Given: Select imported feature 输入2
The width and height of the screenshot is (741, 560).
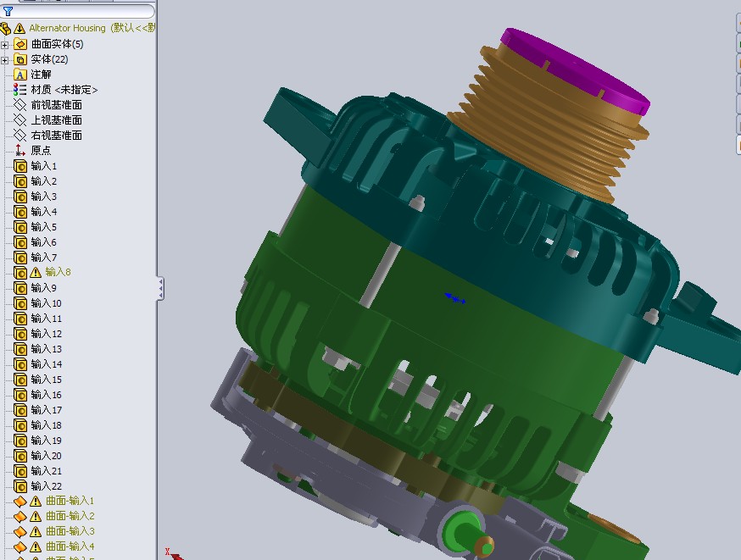Looking at the screenshot, I should click(44, 180).
